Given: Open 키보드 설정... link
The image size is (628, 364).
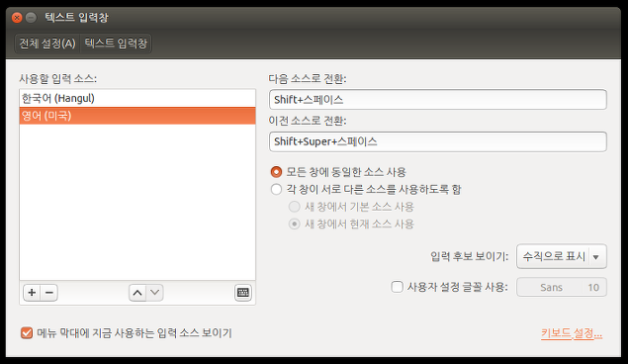Looking at the screenshot, I should coord(572,333).
